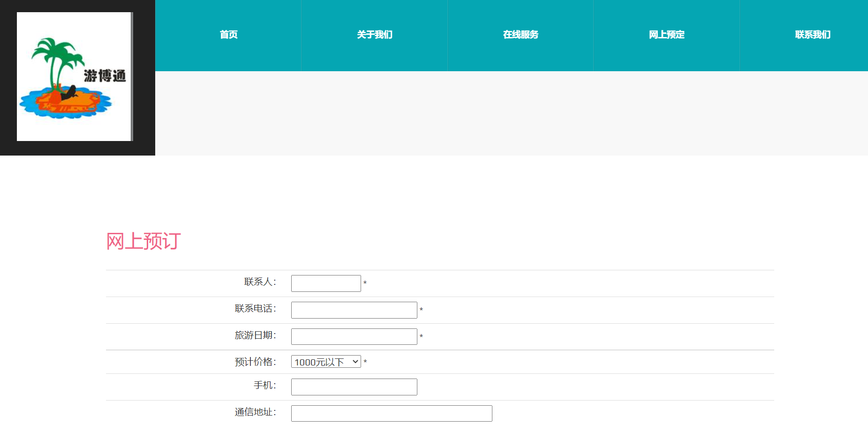Image resolution: width=868 pixels, height=424 pixels.
Task: Click the 联系电话: label
Action: tap(256, 308)
